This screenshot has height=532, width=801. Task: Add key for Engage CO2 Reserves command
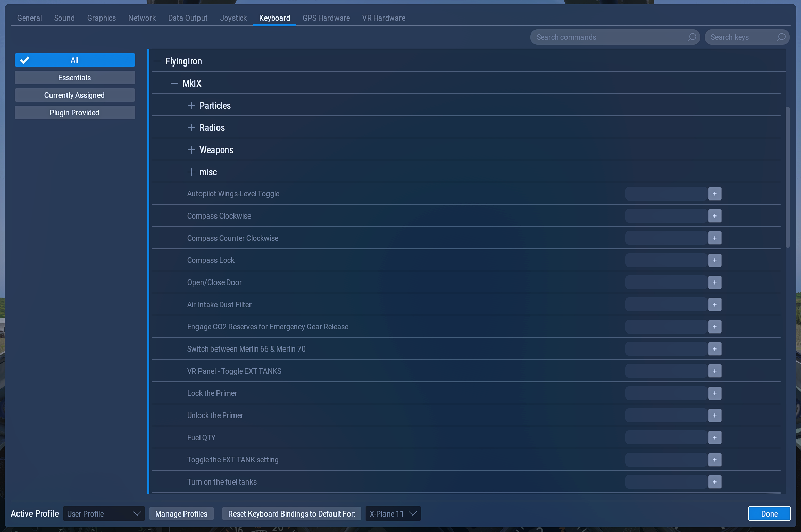tap(714, 327)
